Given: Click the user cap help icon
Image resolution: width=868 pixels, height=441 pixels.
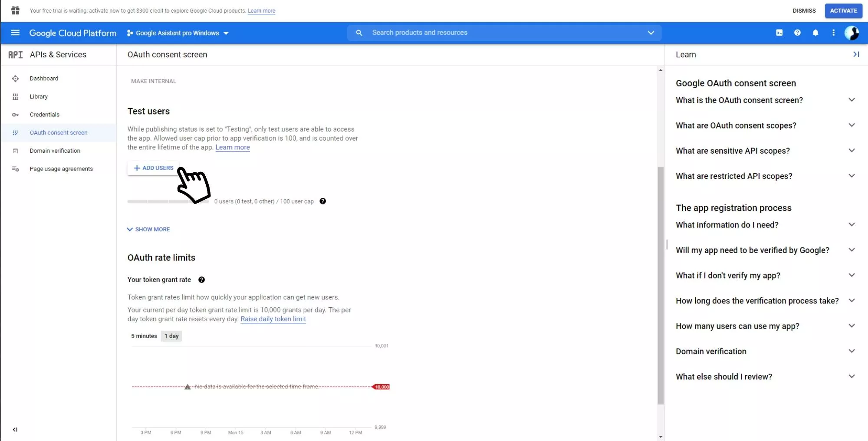Looking at the screenshot, I should [x=322, y=201].
